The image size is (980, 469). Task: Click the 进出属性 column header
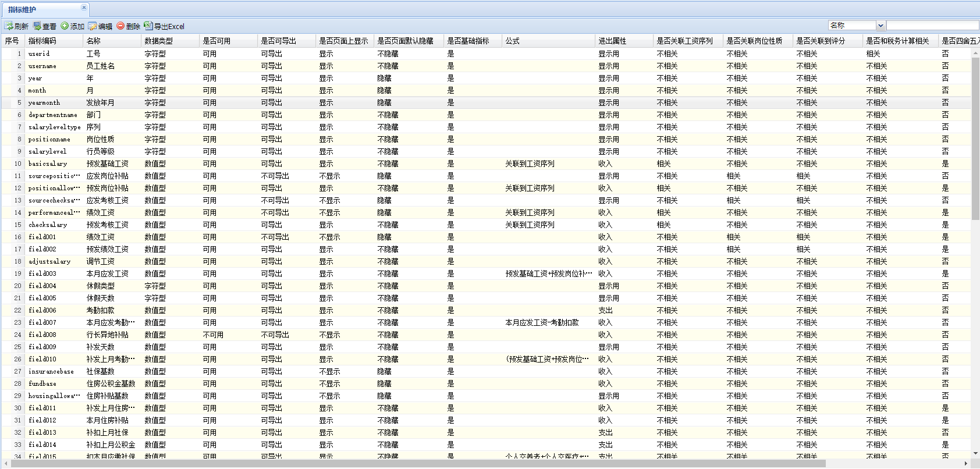click(x=612, y=41)
